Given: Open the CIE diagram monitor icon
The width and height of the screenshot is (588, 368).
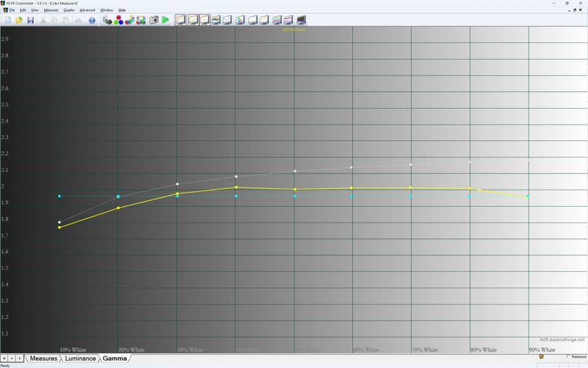Looking at the screenshot, I should [240, 20].
